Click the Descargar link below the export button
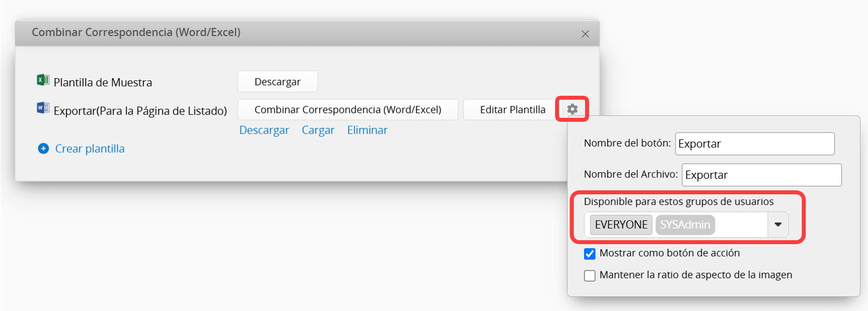 click(x=264, y=130)
